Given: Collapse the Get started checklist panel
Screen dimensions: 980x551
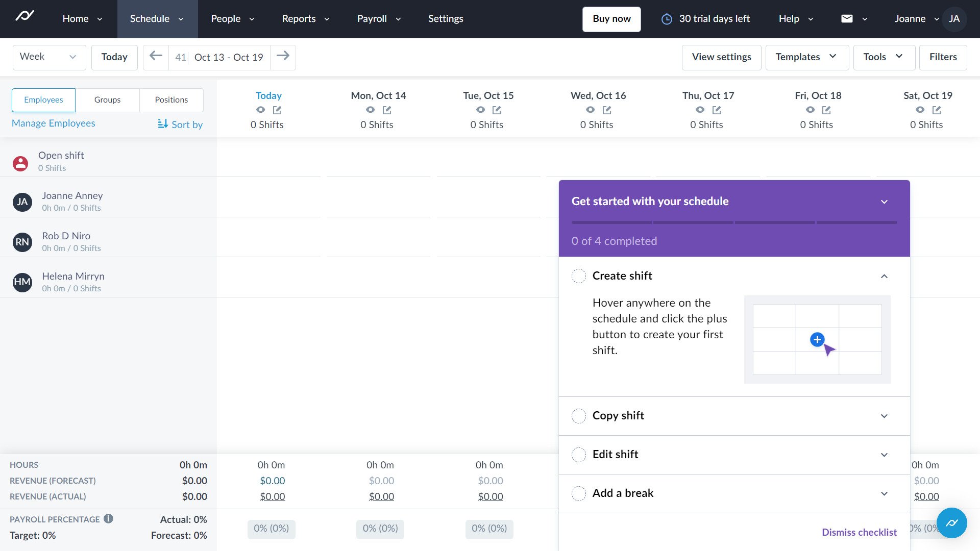Looking at the screenshot, I should [x=885, y=202].
